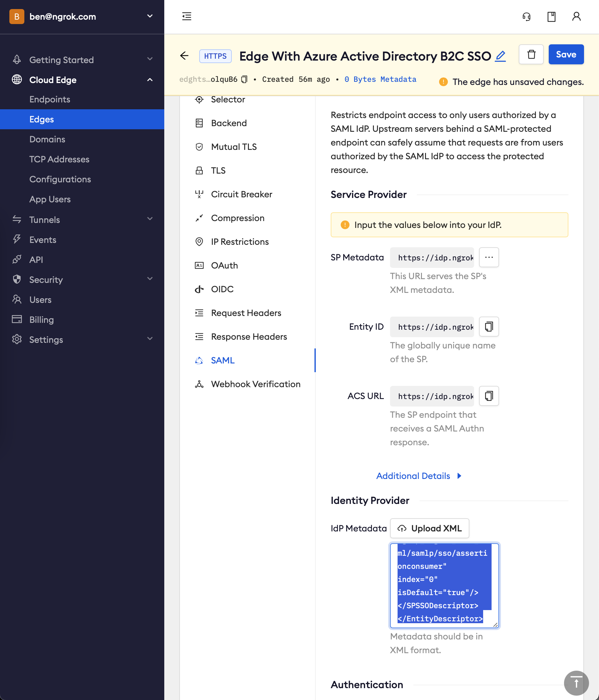Screen dimensions: 599x700
Task: Click the Upload XML button
Action: [x=429, y=528]
